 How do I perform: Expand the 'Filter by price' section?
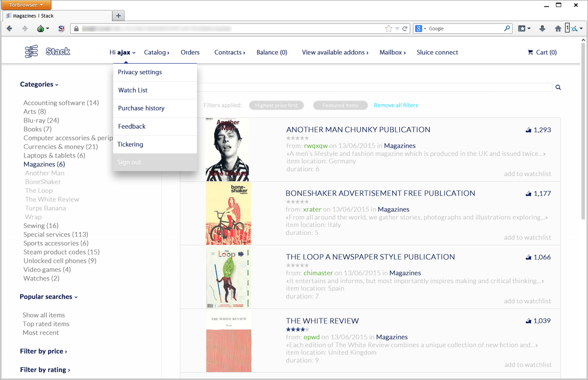(44, 351)
